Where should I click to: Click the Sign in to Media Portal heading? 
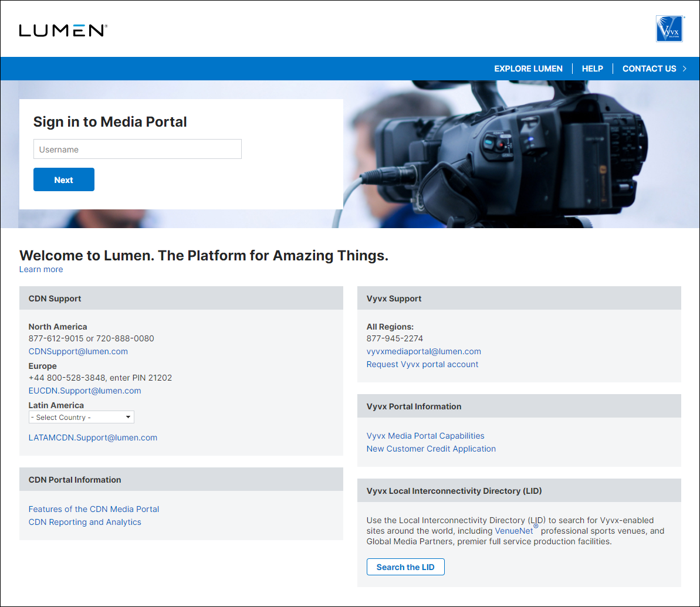pyautogui.click(x=110, y=122)
